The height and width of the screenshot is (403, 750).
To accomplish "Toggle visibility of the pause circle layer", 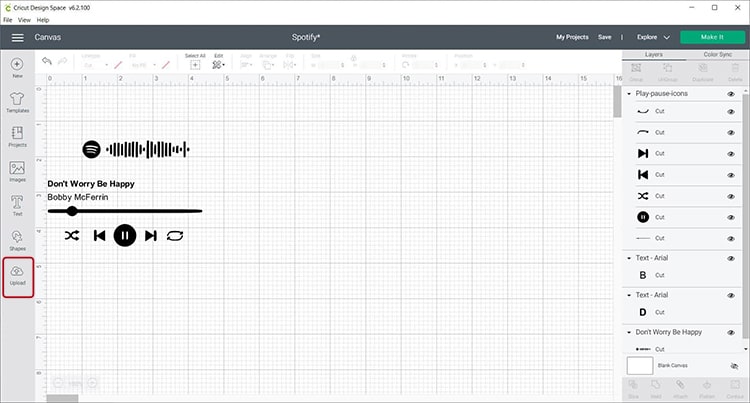I will tap(731, 218).
